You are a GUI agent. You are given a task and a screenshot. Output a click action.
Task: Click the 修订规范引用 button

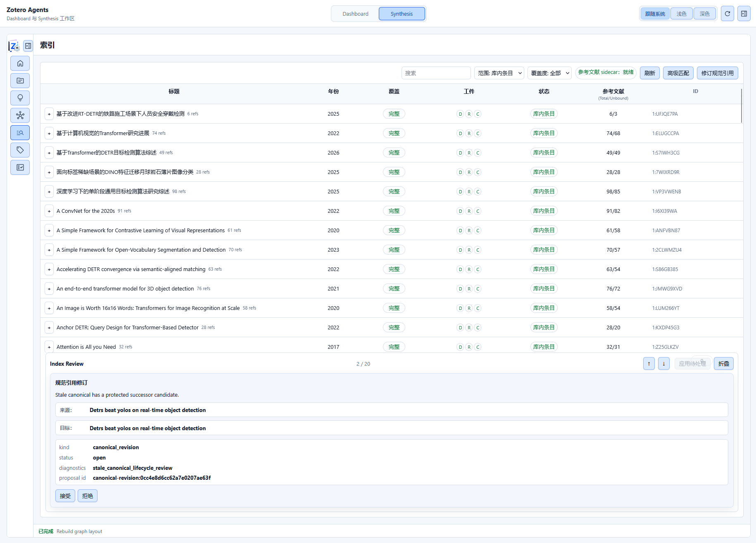[717, 73]
